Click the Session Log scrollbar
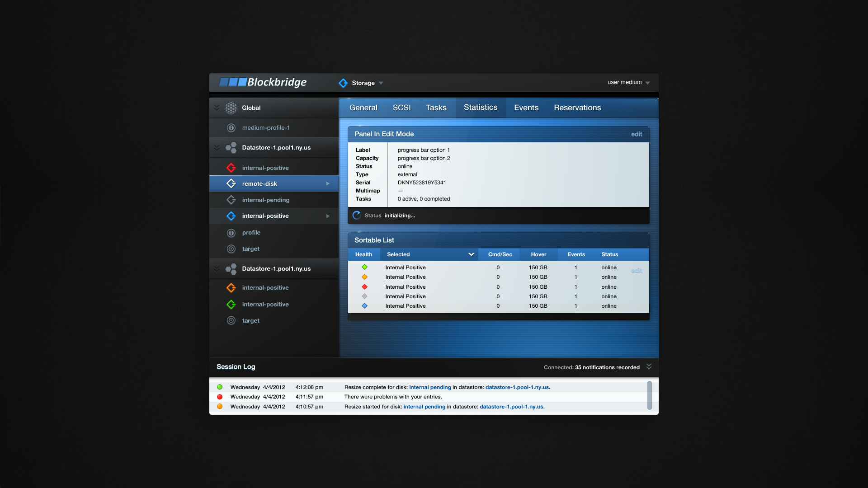868x488 pixels. [649, 395]
